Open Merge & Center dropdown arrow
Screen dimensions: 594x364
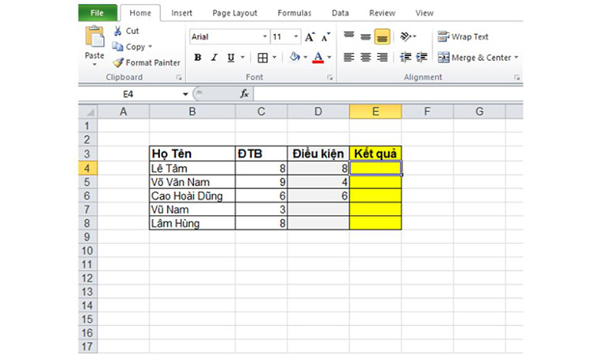[x=516, y=58]
